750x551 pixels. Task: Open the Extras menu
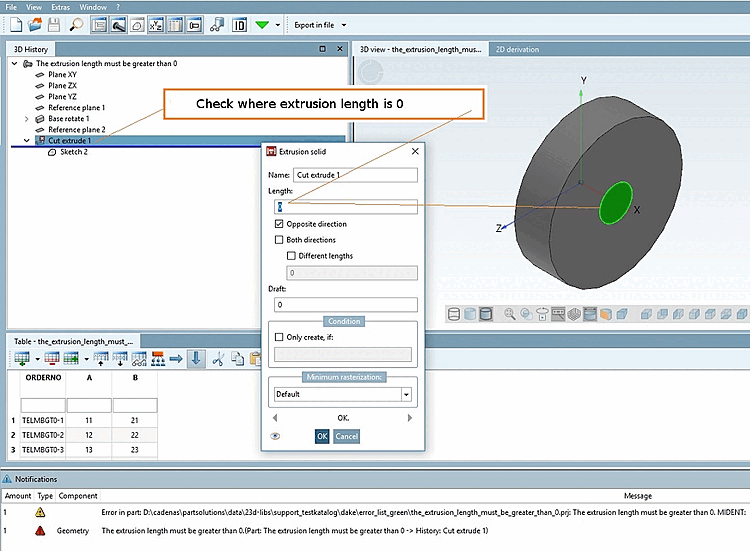(61, 7)
